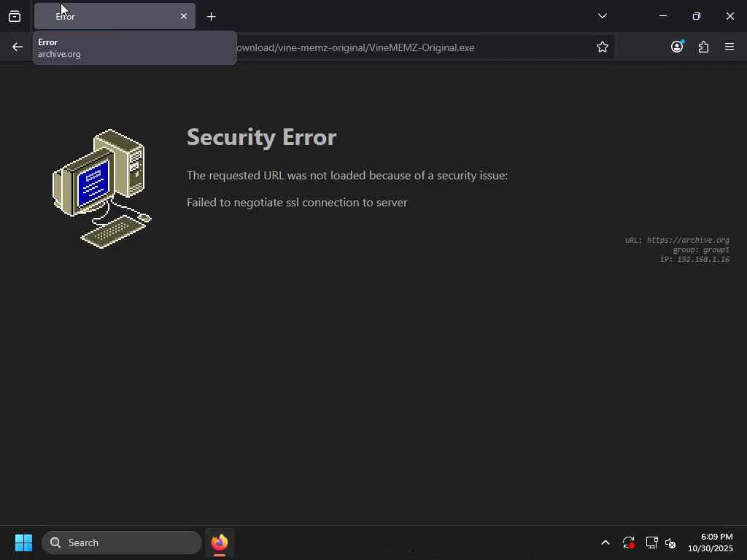
Task: Open a new tab with plus button
Action: (x=212, y=17)
